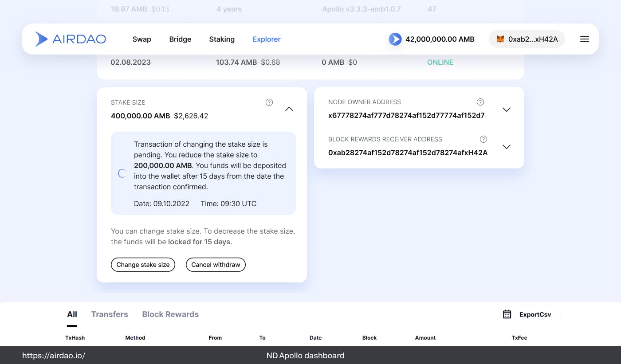The height and width of the screenshot is (364, 621).
Task: Expand the Node Owner Address section
Action: point(506,110)
